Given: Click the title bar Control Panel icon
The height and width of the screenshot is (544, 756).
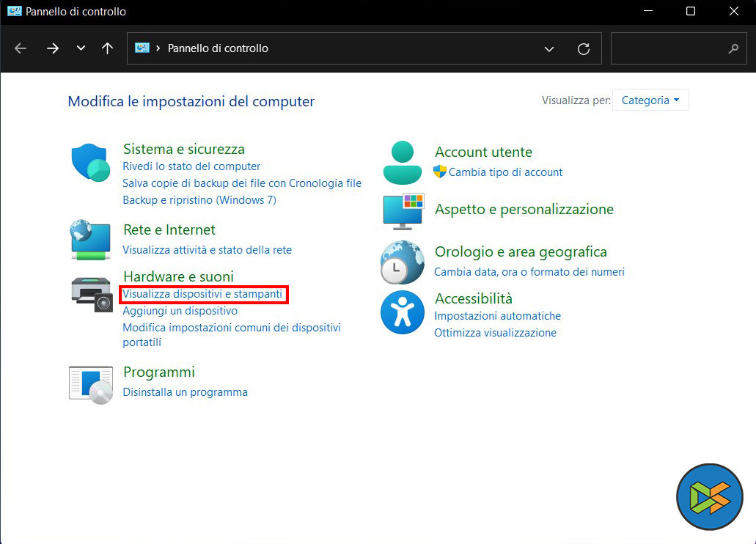Looking at the screenshot, I should coord(15,11).
